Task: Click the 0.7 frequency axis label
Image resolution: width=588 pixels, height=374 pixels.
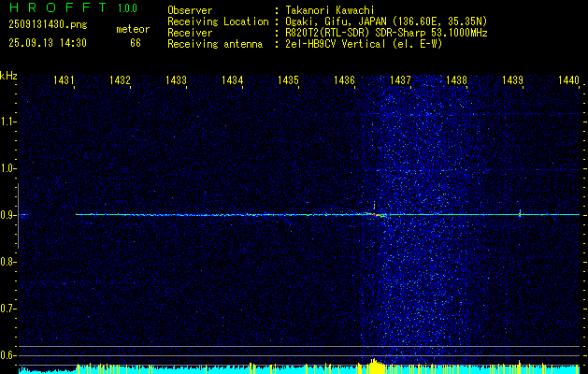Action: point(7,309)
